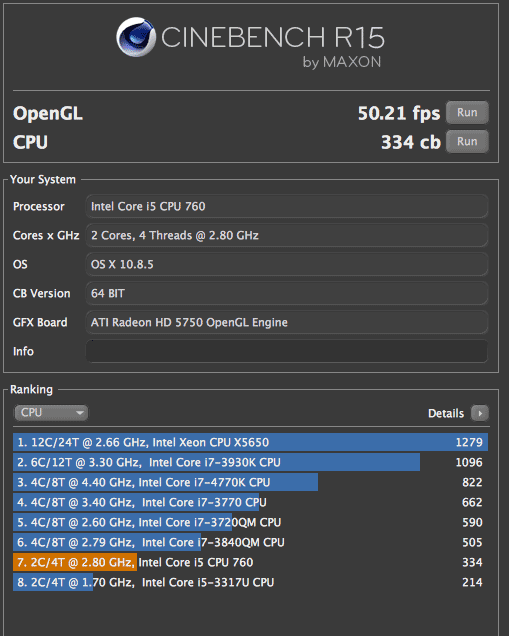
Task: Click the Cinebench sphere logo icon
Action: click(x=136, y=37)
